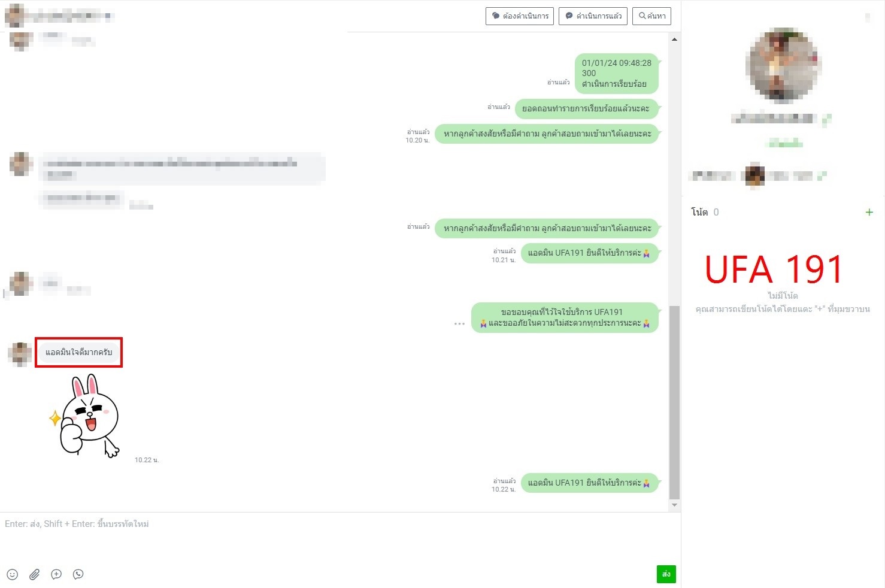
Task: Click the chat's vertical scrollbar thumb
Action: 674,402
